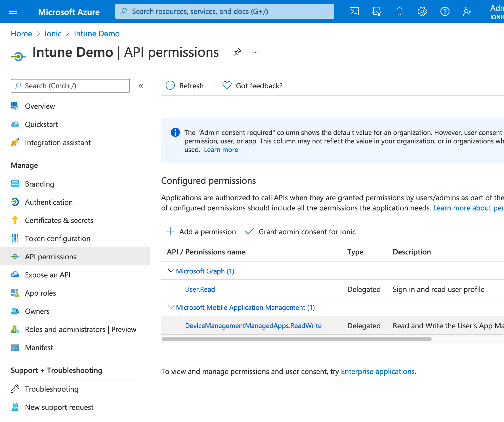Screen dimensions: 504x422
Task: Open Troubleshooting menu item
Action: pyautogui.click(x=52, y=389)
